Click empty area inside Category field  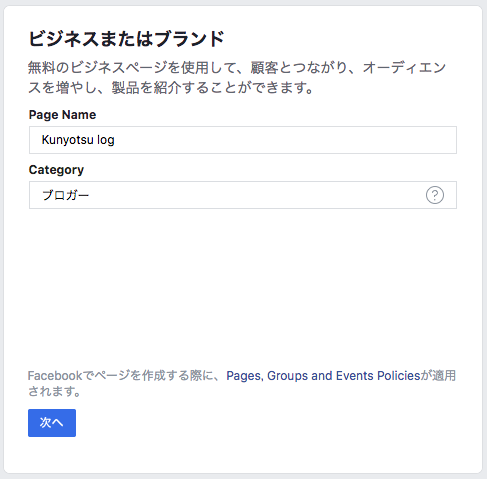(257, 195)
